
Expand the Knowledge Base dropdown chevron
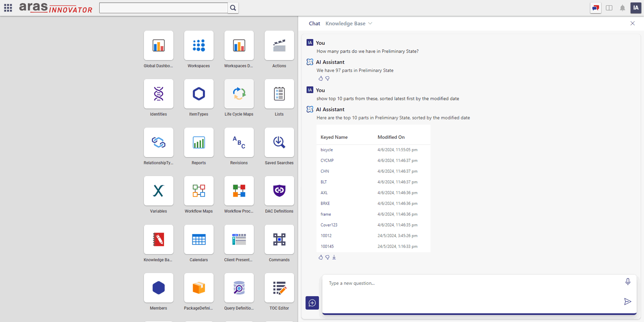click(x=370, y=23)
